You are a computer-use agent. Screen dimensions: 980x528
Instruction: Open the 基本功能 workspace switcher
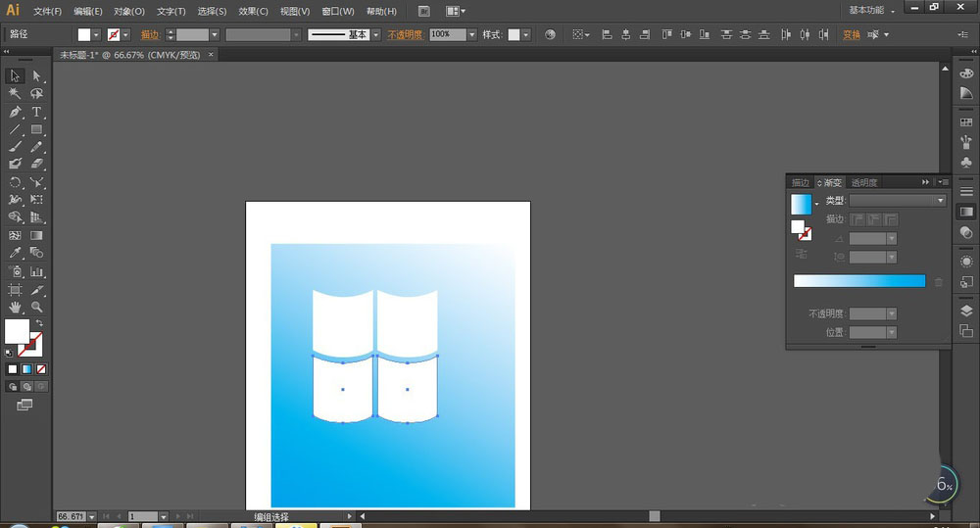[870, 11]
